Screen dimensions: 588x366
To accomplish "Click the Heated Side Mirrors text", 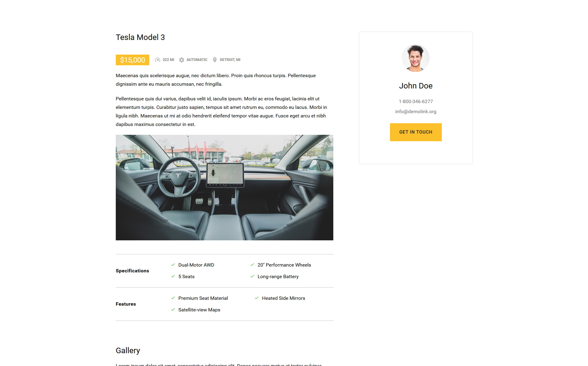I will click(x=284, y=298).
